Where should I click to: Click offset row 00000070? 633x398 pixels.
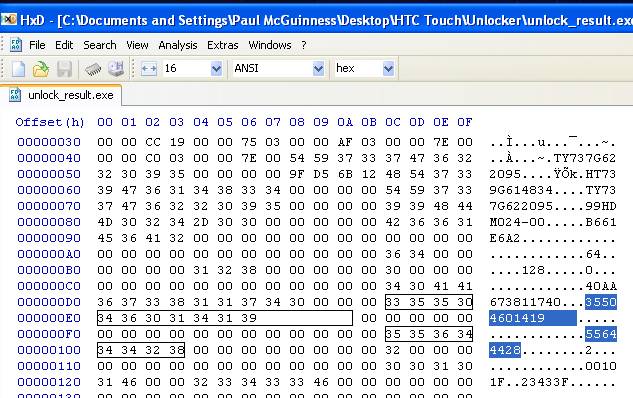coord(49,206)
